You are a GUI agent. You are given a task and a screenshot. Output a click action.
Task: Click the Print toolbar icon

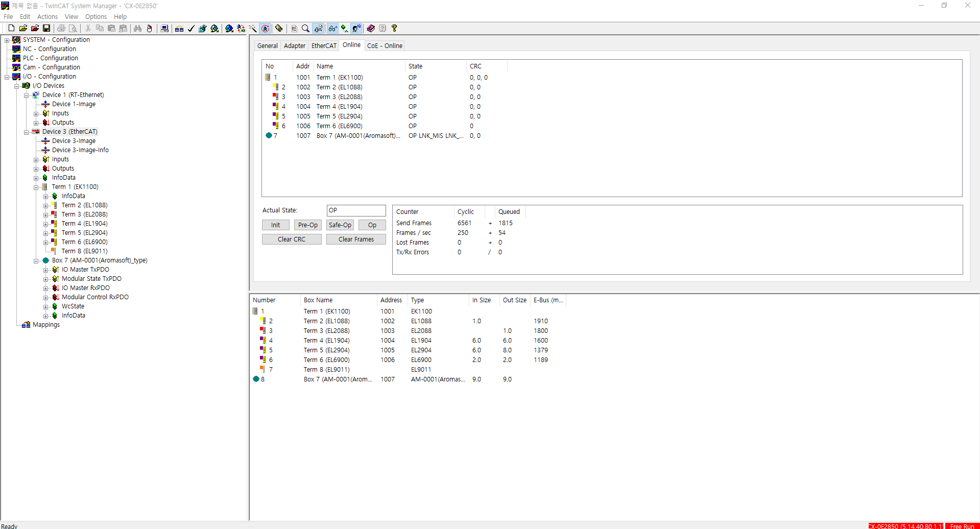coord(61,29)
